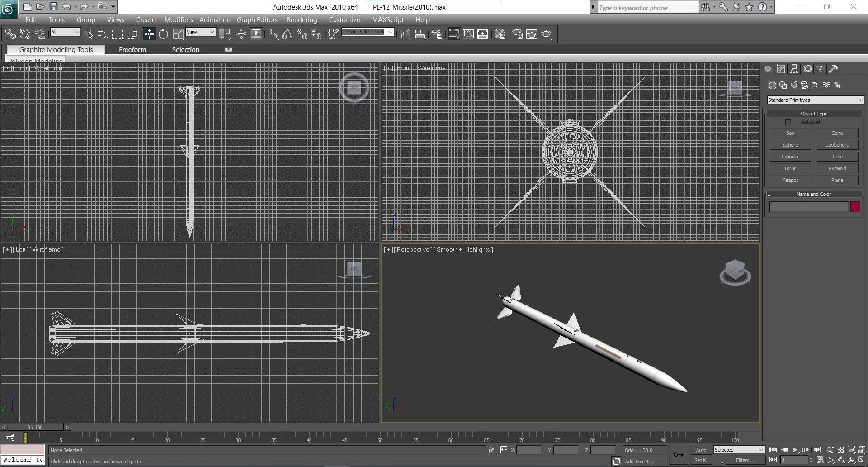Switch to the Utilities panel tab
Screen dimensions: 868x467
[x=834, y=69]
